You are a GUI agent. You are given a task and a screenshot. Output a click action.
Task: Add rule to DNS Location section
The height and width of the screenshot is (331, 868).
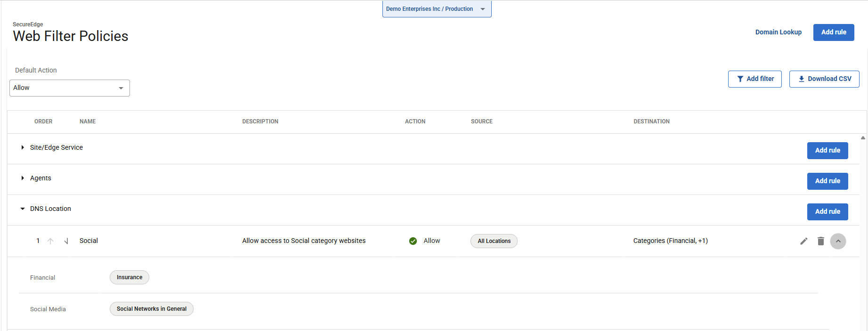pyautogui.click(x=827, y=211)
